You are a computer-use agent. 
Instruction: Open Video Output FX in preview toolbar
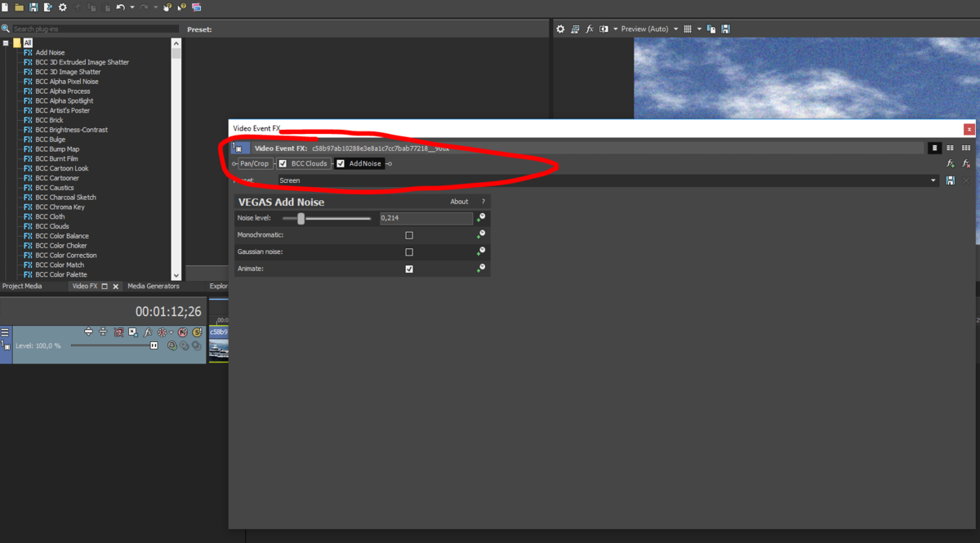590,29
